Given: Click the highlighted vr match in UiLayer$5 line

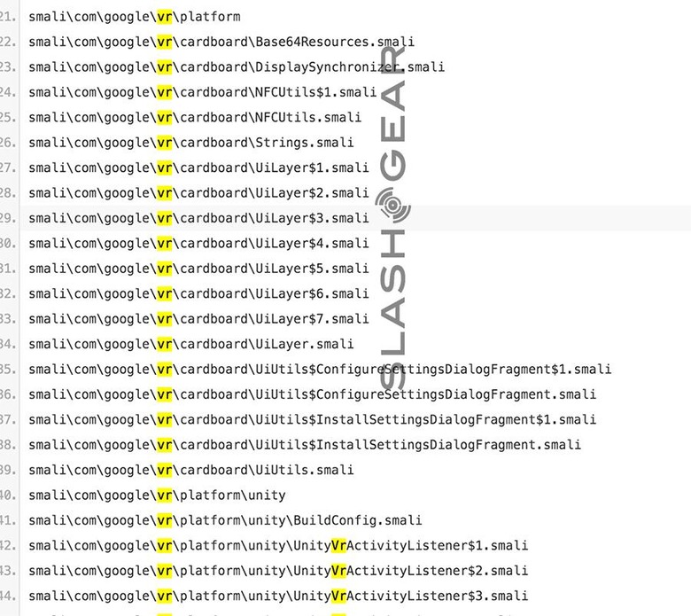Looking at the screenshot, I should pos(165,268).
